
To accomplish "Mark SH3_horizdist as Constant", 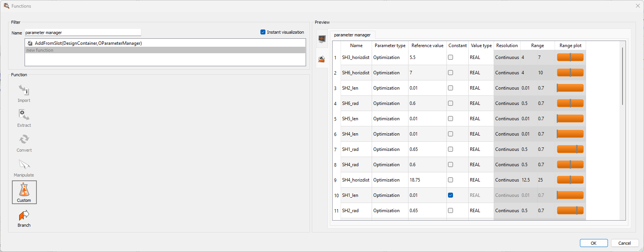I will tap(450, 57).
